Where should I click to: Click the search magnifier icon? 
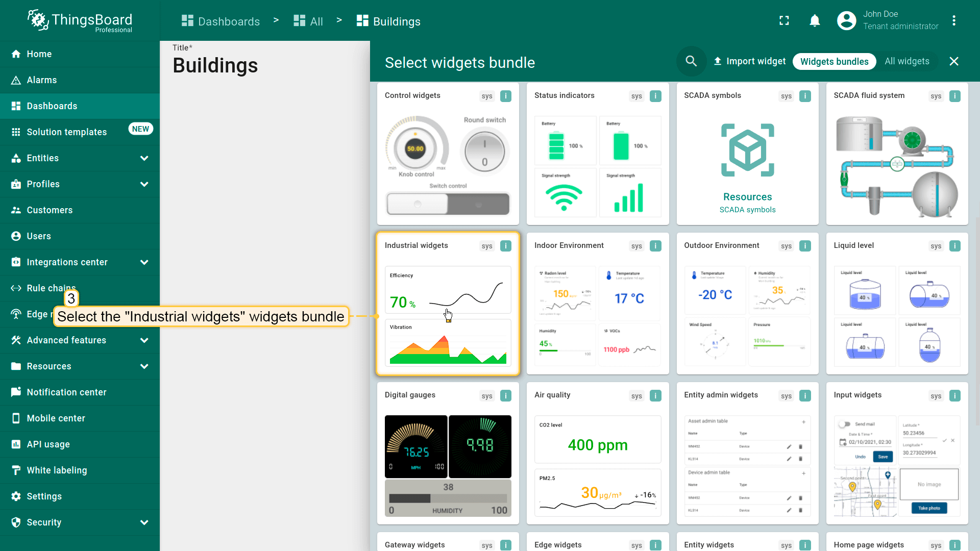pos(691,61)
